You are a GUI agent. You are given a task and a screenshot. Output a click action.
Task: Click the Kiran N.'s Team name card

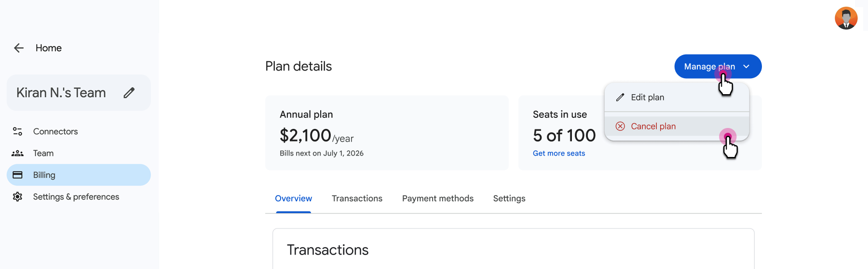click(61, 93)
